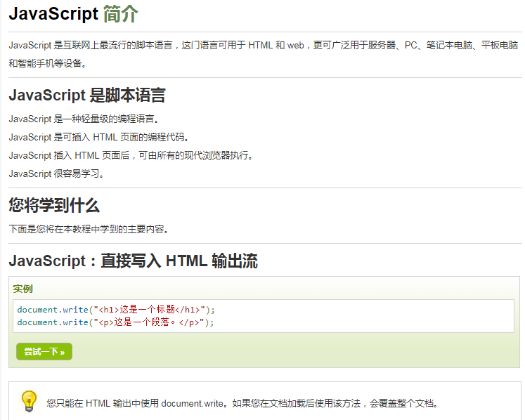Click the sentence JavaScript 很容易学习

57,173
